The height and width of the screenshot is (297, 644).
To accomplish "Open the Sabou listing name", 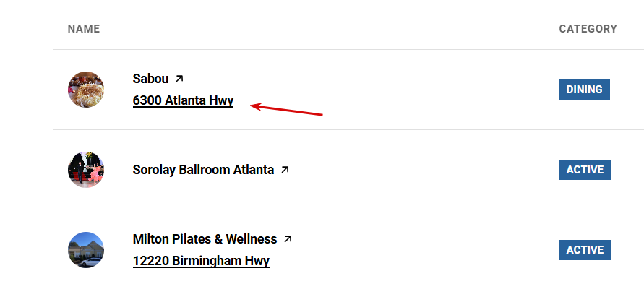I will coord(150,78).
